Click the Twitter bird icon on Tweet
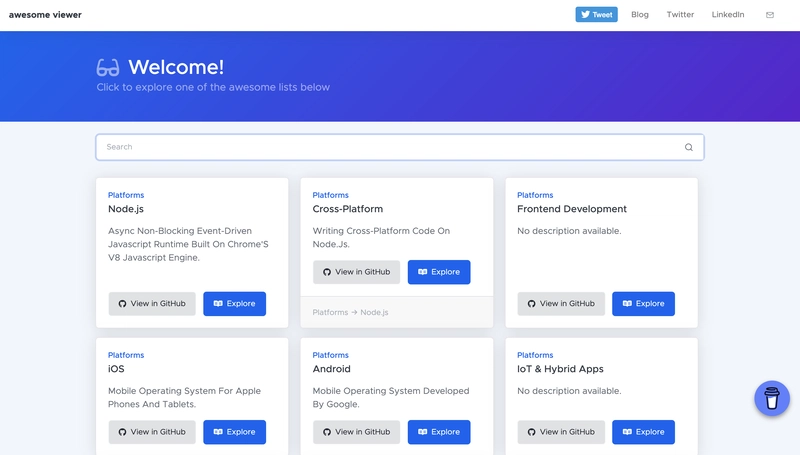This screenshot has width=800, height=455. click(585, 14)
